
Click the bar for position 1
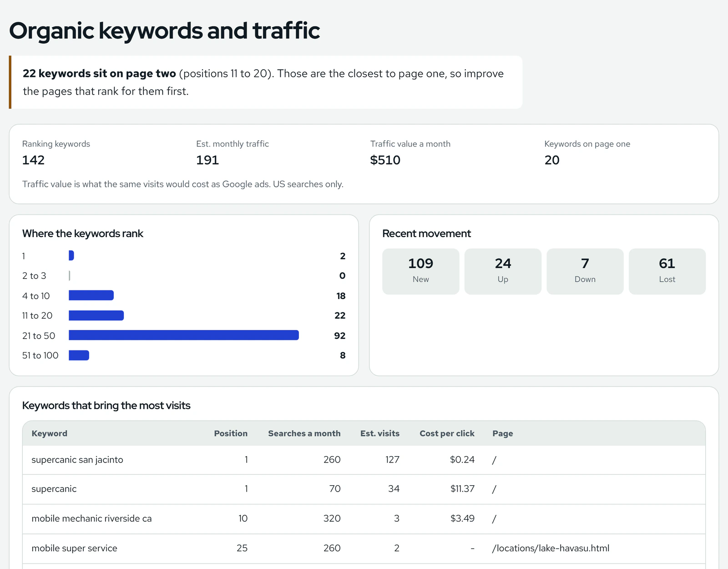[71, 256]
